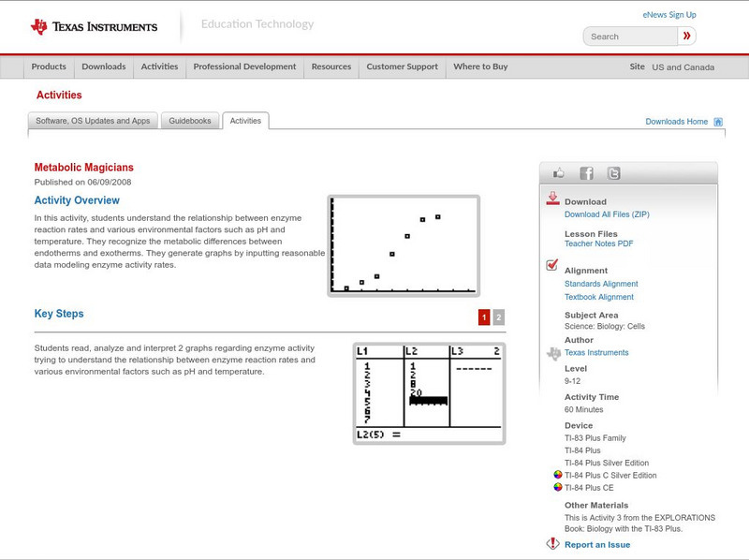Share the activity via the Facebook icon
This screenshot has height=560, width=749.
click(x=584, y=172)
